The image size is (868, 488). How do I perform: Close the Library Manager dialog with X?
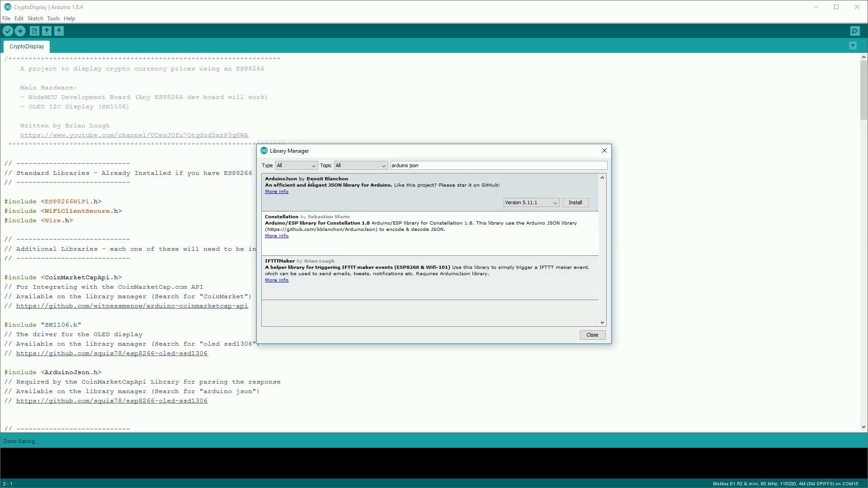click(604, 150)
